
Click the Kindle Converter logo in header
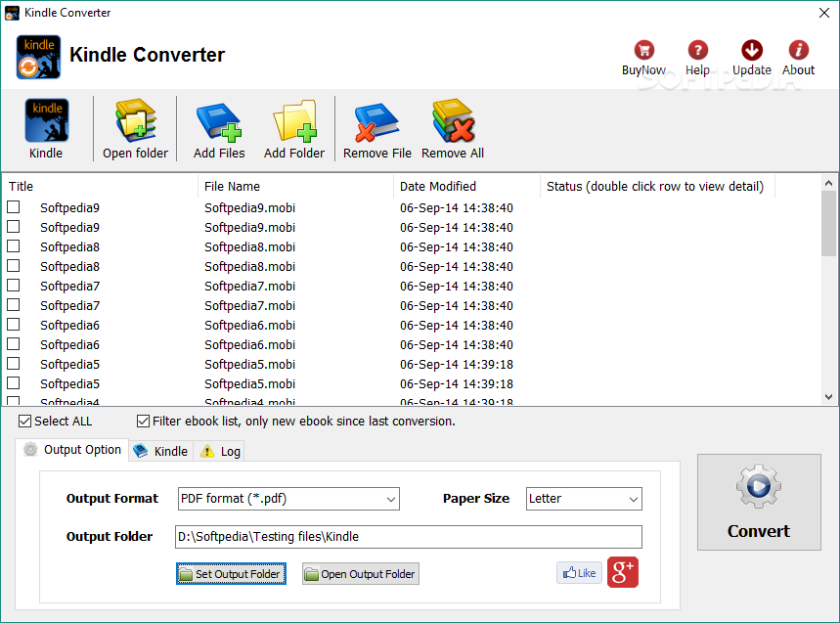coord(38,57)
